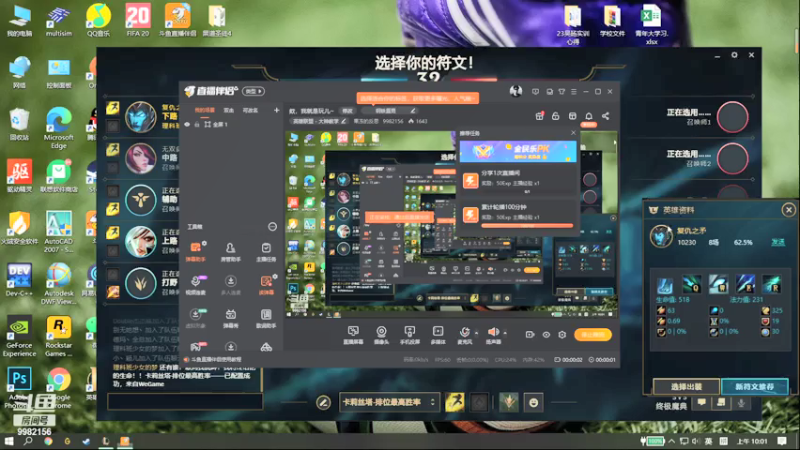Open 视频连麦 tool icon
The image size is (800, 450).
[196, 285]
